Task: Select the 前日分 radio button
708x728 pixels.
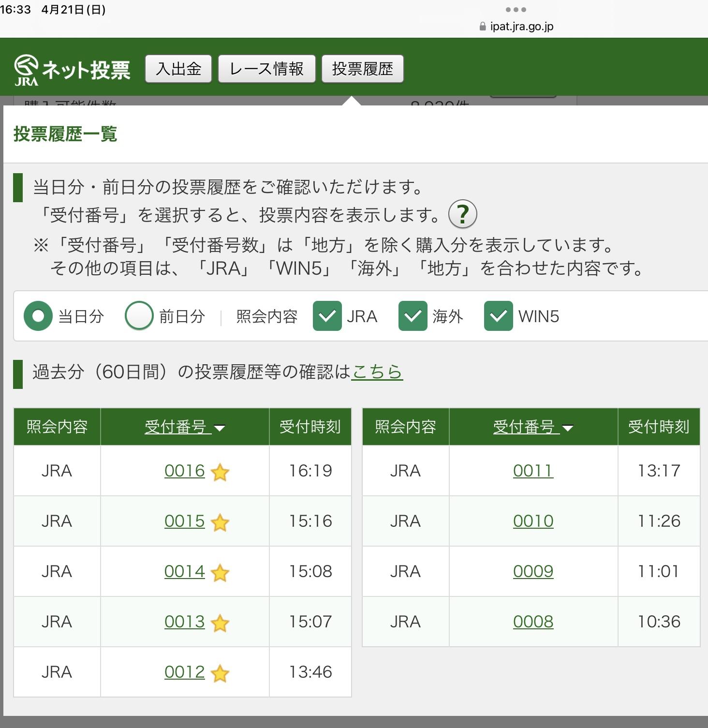Action: point(139,316)
